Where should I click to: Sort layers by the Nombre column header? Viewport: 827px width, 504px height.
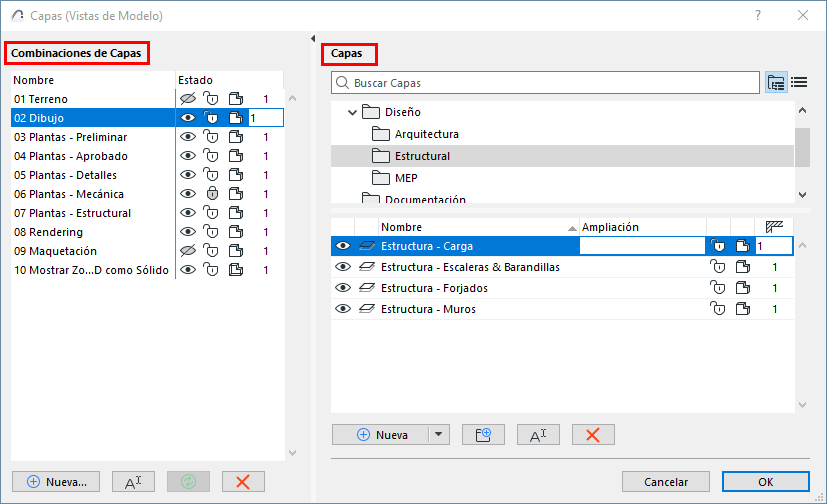(x=478, y=227)
